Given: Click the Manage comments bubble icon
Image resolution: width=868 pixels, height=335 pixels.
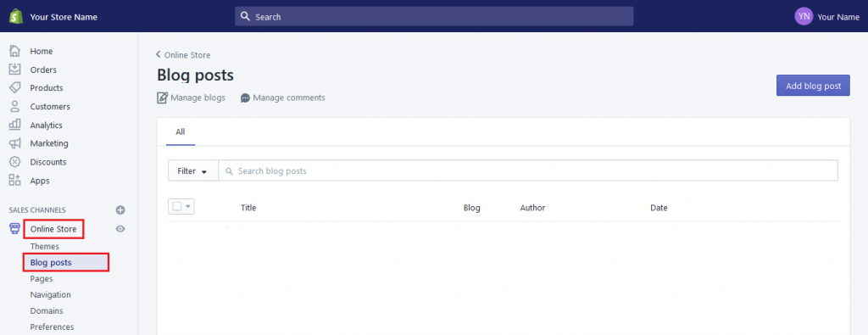Looking at the screenshot, I should (245, 98).
